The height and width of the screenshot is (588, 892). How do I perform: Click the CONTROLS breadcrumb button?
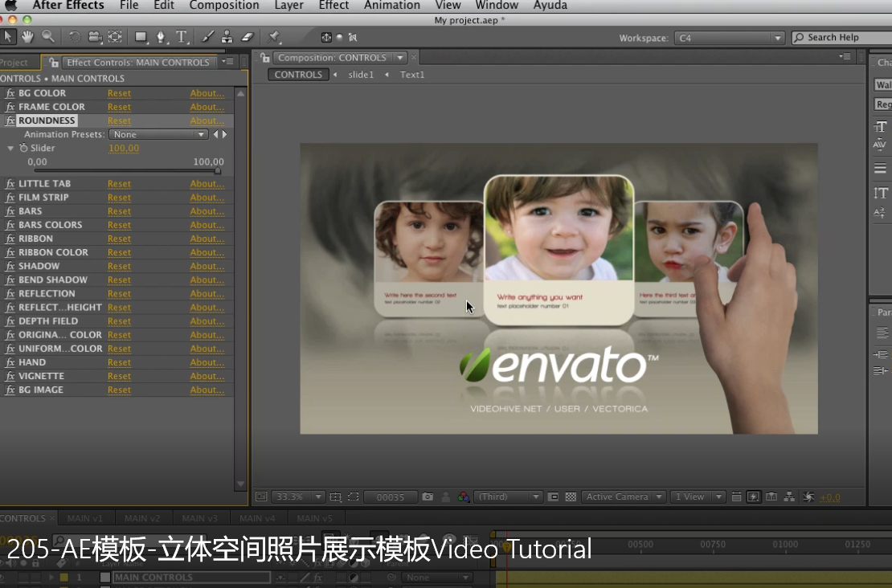pyautogui.click(x=298, y=75)
